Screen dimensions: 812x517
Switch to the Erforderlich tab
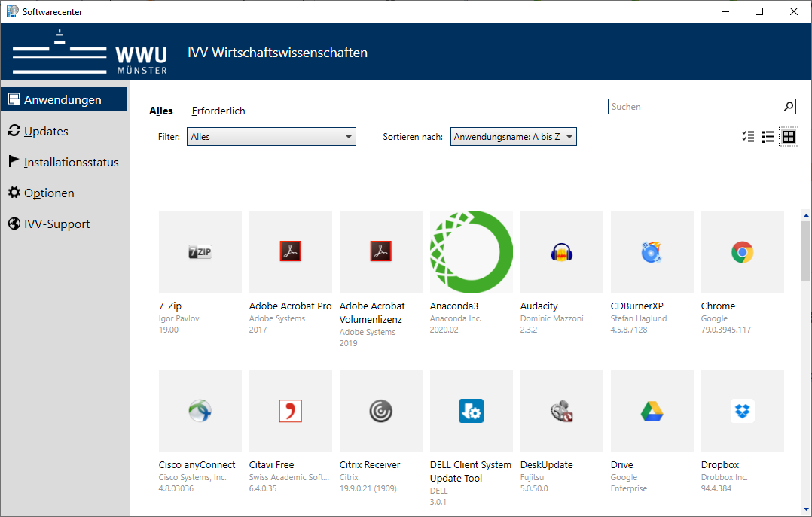coord(218,111)
